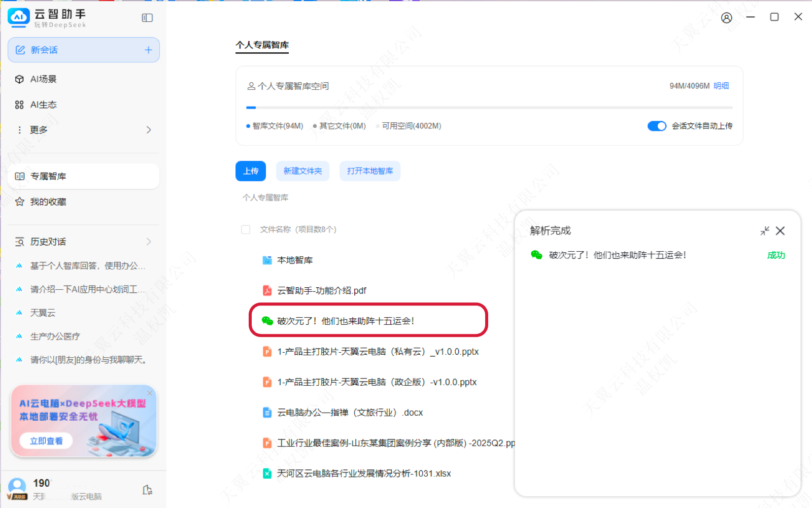
Task: Open history chat 天翼云
Action: (x=43, y=313)
